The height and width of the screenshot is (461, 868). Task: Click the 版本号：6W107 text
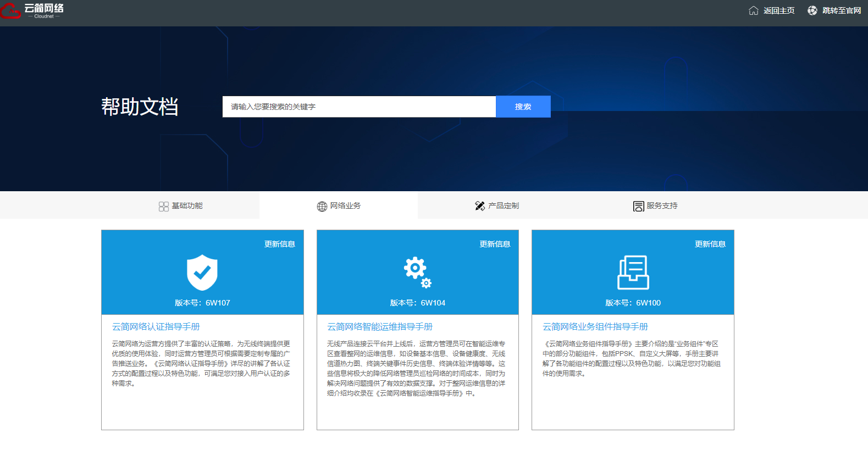click(202, 303)
